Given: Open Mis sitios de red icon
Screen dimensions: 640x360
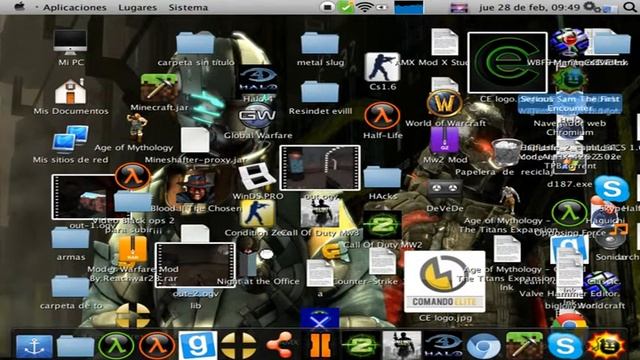Looking at the screenshot, I should click(70, 140).
